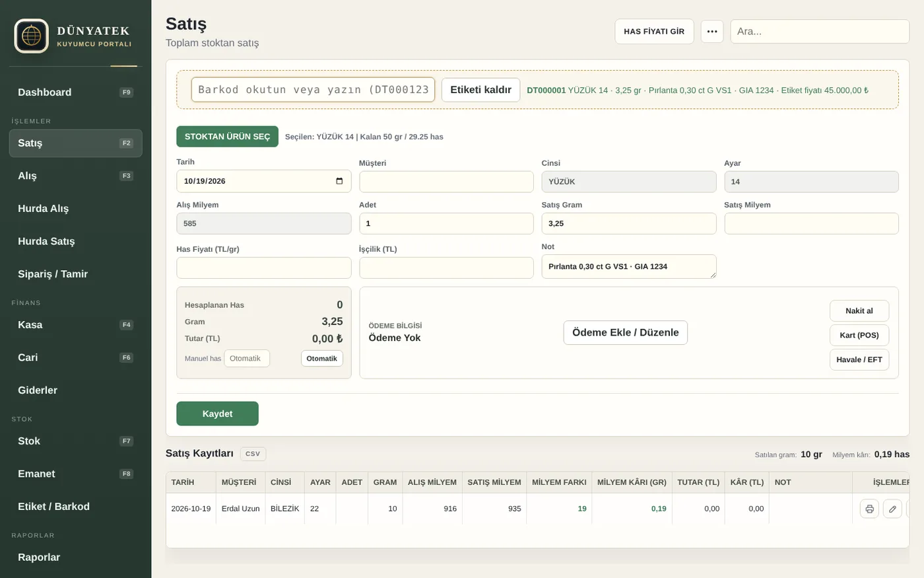Choose the Nakit al payment button

pos(859,311)
